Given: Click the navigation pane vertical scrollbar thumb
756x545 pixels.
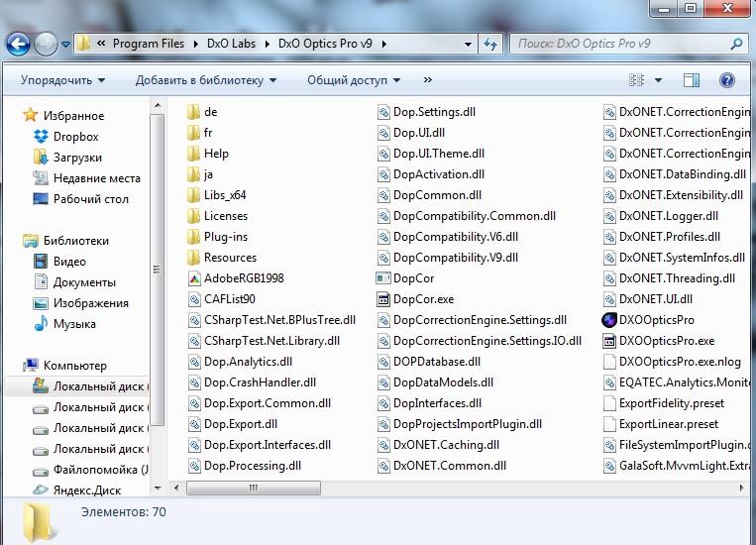Looking at the screenshot, I should [x=158, y=271].
